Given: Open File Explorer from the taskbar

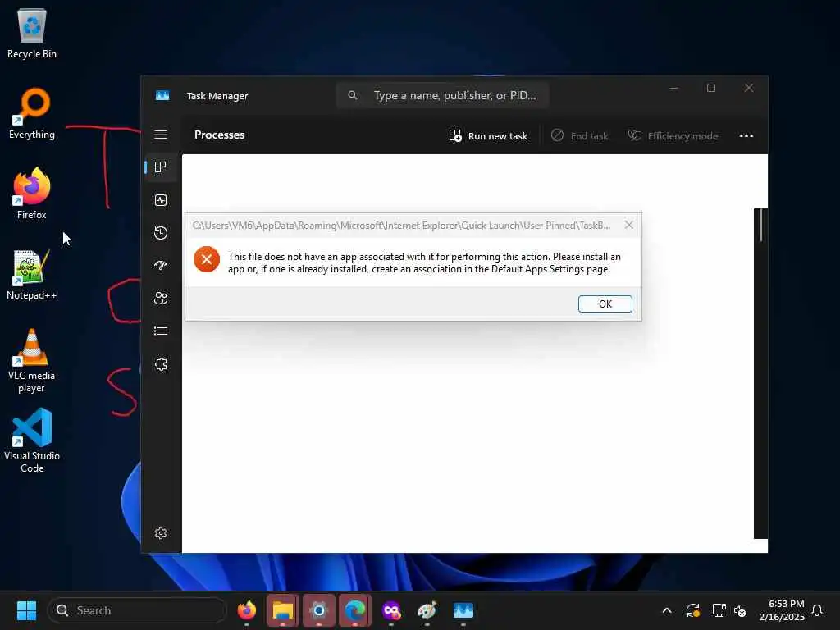Looking at the screenshot, I should [x=283, y=610].
